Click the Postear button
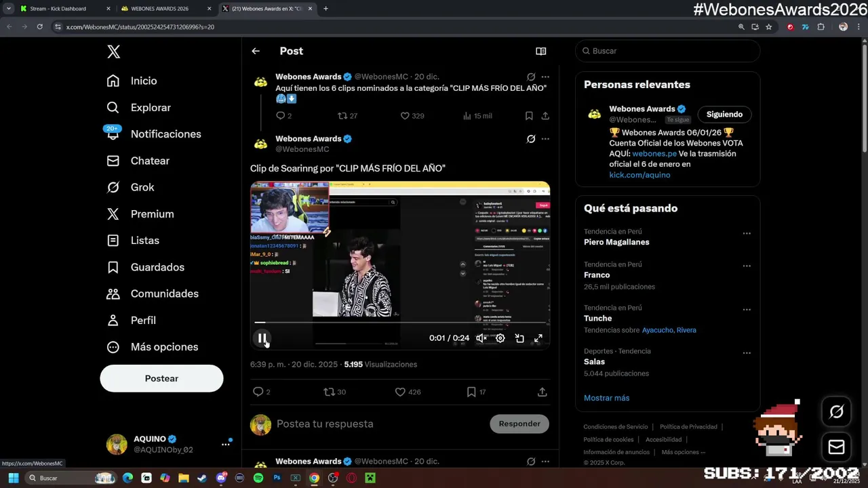Viewport: 868px width, 488px height. pyautogui.click(x=161, y=378)
